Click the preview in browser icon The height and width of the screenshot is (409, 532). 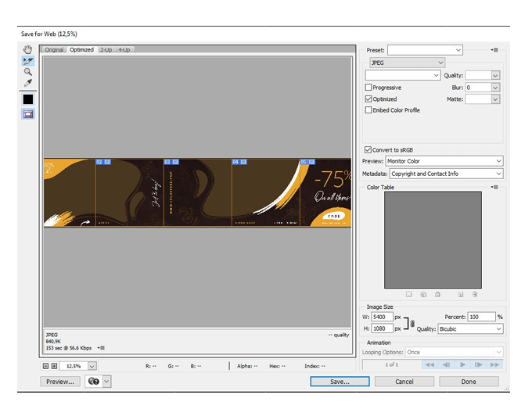[94, 382]
